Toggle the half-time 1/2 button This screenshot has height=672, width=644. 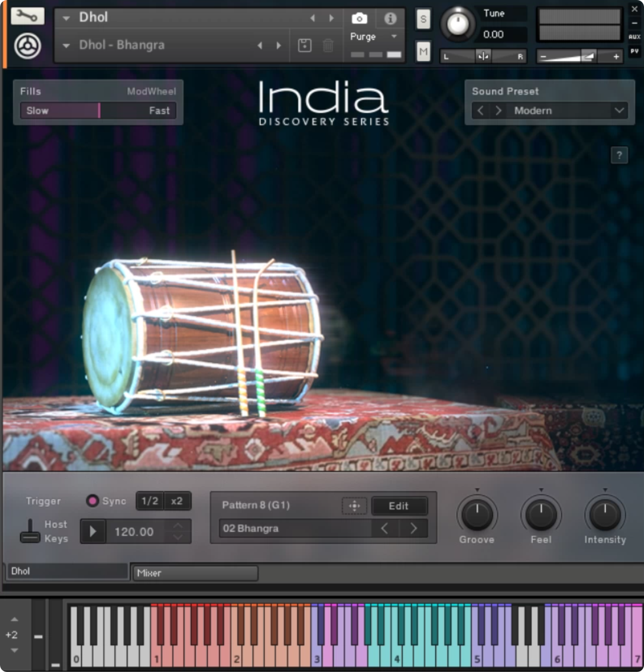pyautogui.click(x=149, y=501)
